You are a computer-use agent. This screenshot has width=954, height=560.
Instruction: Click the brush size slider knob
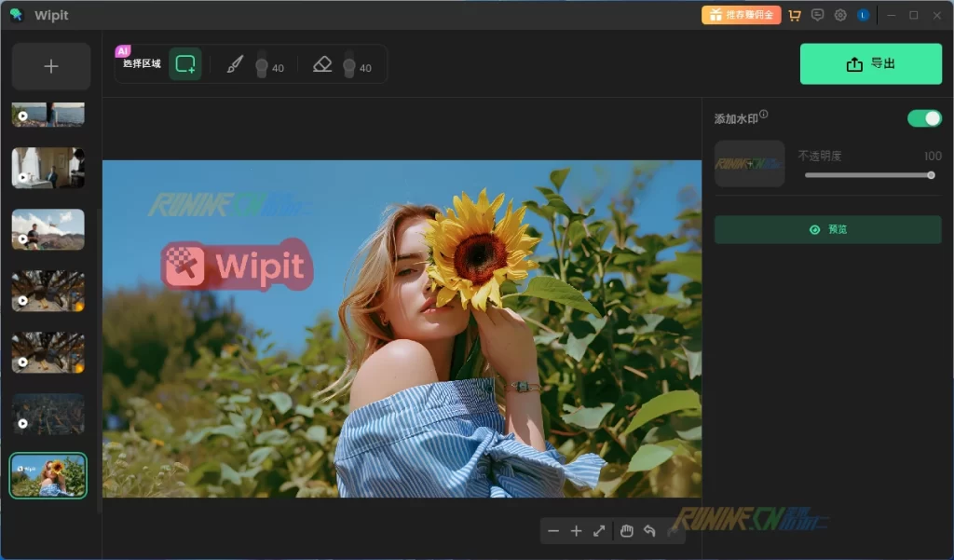pos(262,66)
